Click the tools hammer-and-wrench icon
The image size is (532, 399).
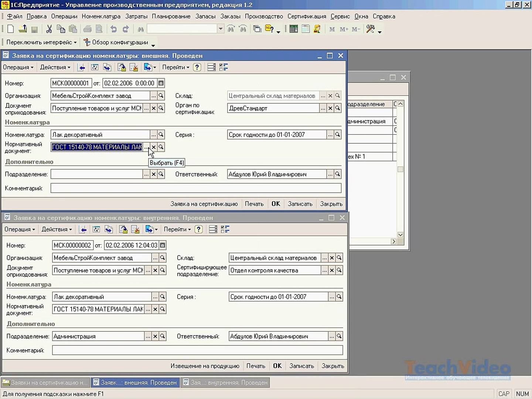[x=371, y=29]
